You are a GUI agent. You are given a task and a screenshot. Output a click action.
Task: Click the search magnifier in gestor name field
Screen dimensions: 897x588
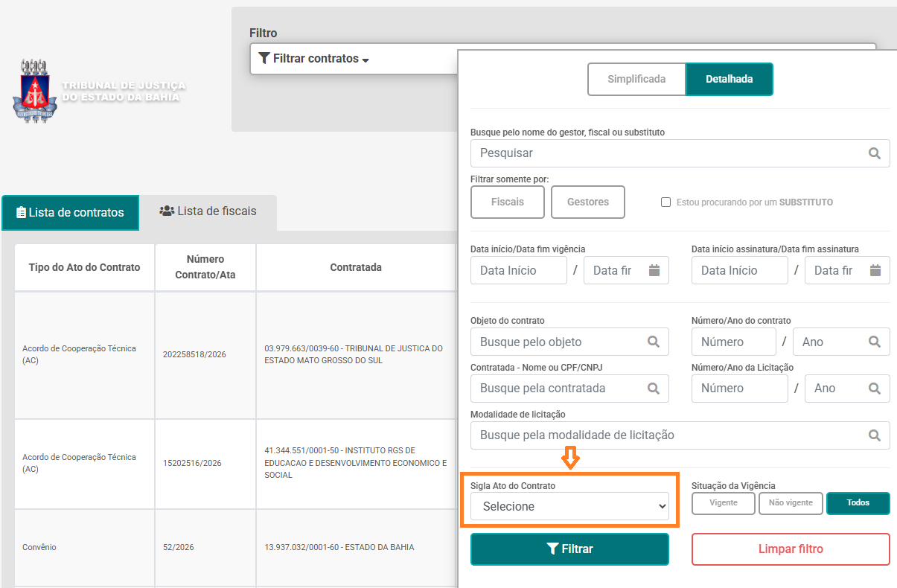(x=874, y=153)
